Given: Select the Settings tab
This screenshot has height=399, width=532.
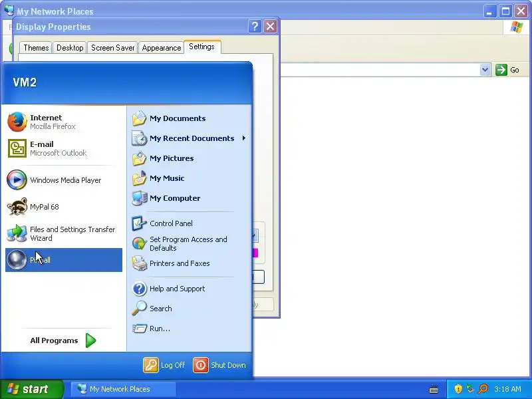Looking at the screenshot, I should [202, 47].
